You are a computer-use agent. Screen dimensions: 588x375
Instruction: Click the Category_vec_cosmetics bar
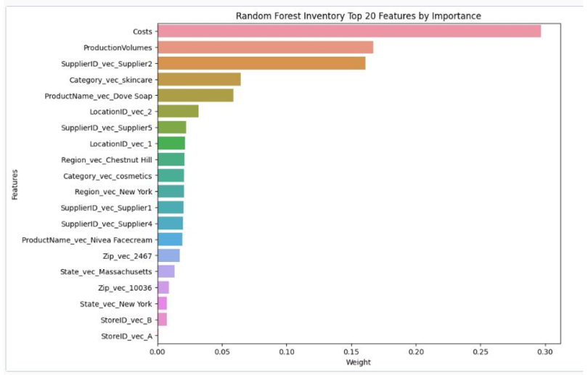click(171, 176)
